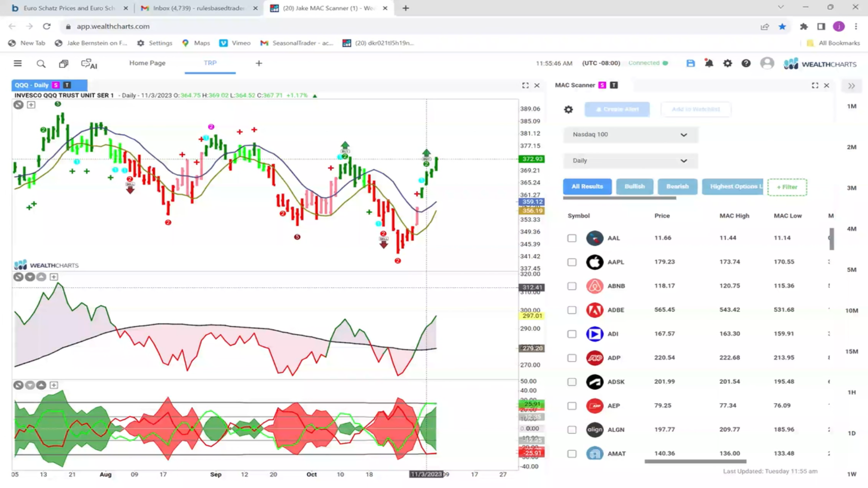Viewport: 868px width, 488px height.
Task: Hide the bottom oscillator pane
Action: [18, 385]
